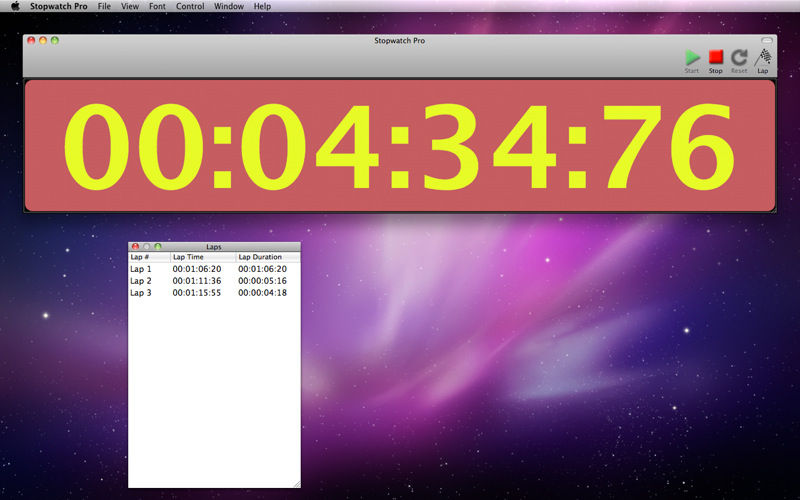This screenshot has width=800, height=500.
Task: Open the Font menu
Action: coord(157,6)
